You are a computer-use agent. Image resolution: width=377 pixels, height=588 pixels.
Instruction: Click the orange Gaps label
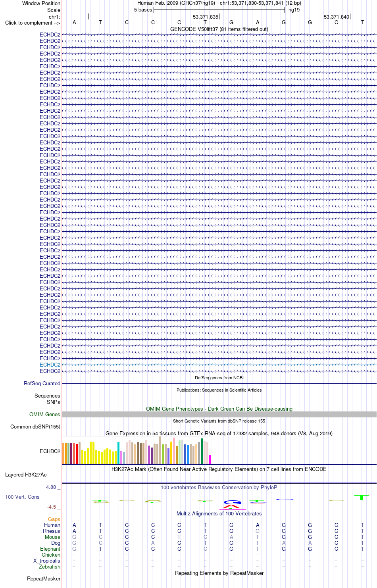54,519
